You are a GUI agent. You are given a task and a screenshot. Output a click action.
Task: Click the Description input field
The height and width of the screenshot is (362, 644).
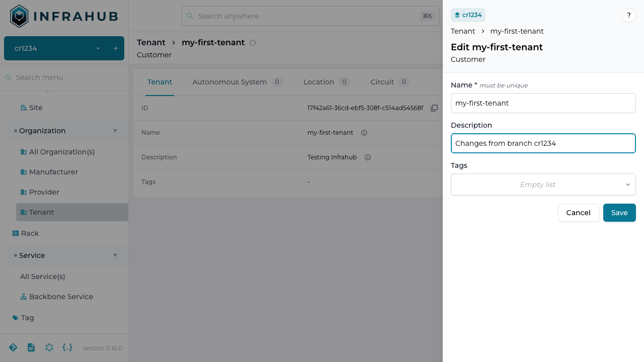point(543,143)
